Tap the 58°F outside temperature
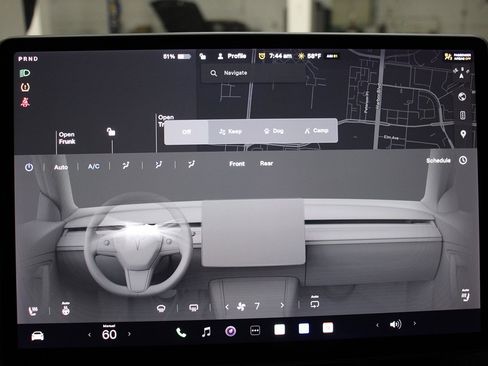 [x=314, y=56]
